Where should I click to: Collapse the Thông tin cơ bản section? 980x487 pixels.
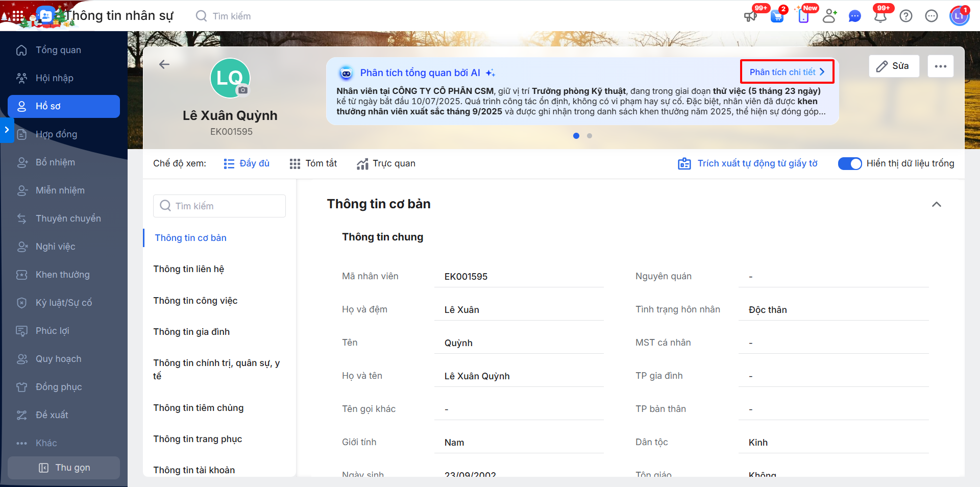[937, 204]
